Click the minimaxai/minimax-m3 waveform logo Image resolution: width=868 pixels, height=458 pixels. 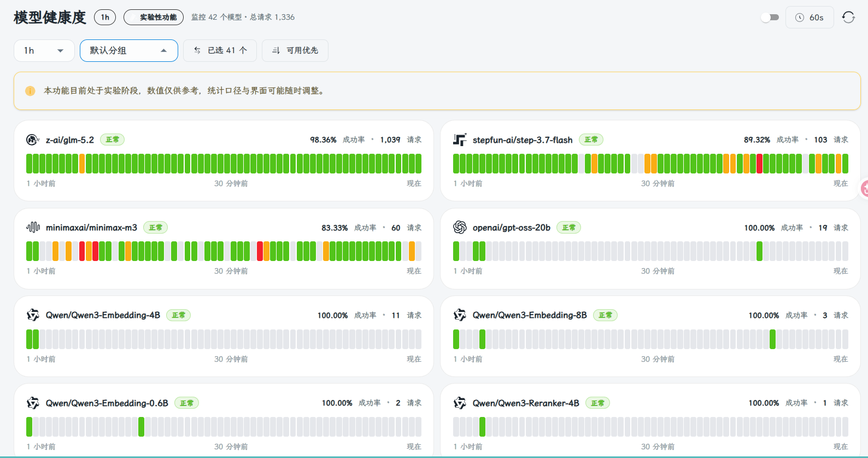(33, 227)
